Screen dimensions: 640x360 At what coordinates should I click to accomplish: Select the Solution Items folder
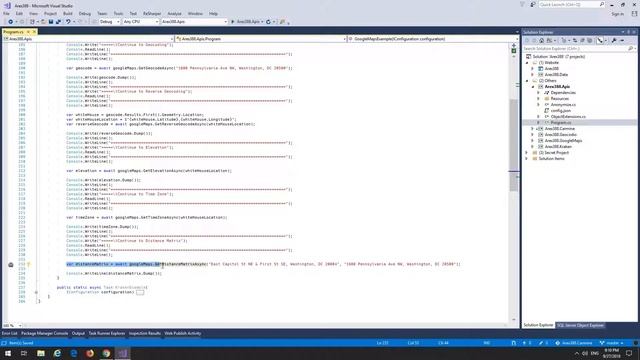click(x=551, y=158)
